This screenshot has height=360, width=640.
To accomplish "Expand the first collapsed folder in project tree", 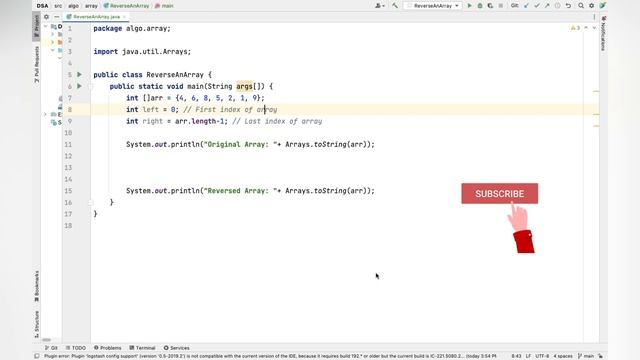I will point(53,34).
